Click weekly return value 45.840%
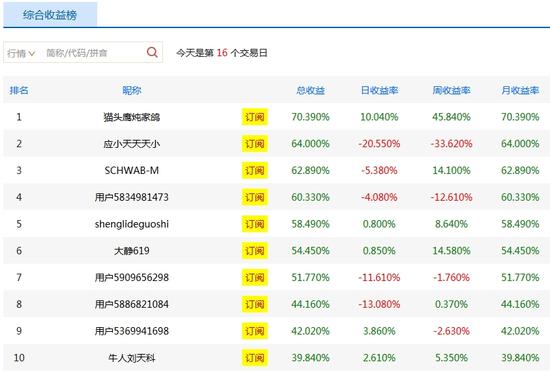This screenshot has height=372, width=550. [x=451, y=117]
